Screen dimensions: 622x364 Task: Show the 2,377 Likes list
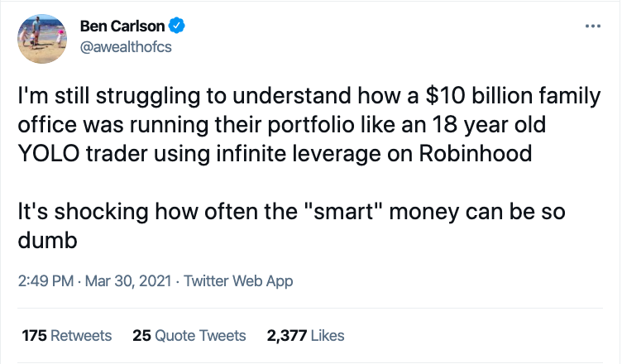coord(305,335)
